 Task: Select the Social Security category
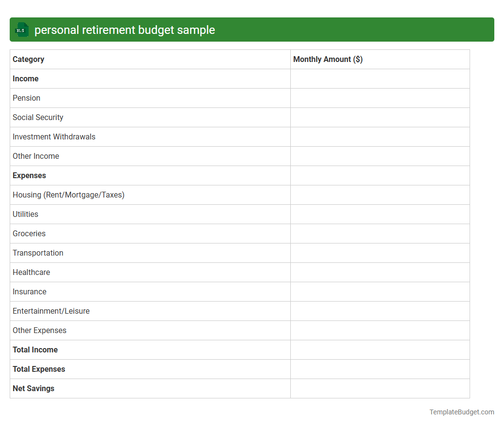pos(38,117)
